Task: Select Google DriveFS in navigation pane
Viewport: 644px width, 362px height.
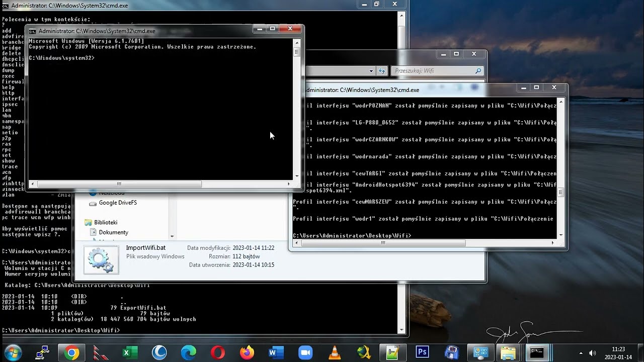Action: click(118, 203)
